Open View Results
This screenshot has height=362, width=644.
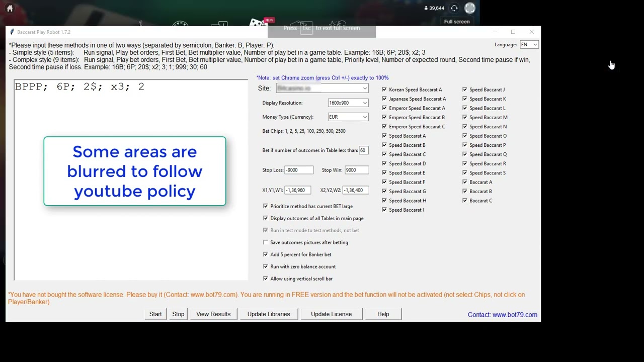(213, 314)
